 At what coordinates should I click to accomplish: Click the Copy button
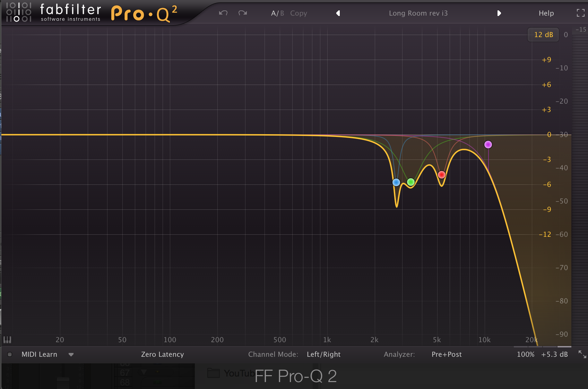pos(299,13)
